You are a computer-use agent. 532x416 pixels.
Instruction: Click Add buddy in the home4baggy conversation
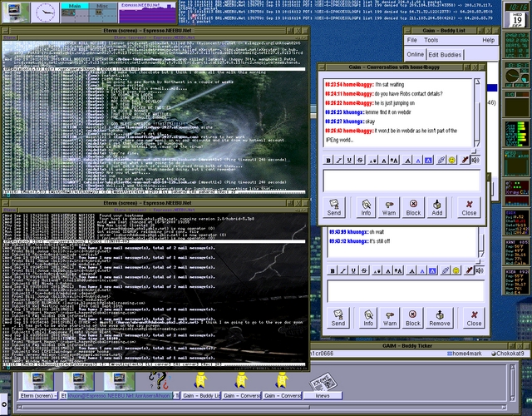click(437, 207)
